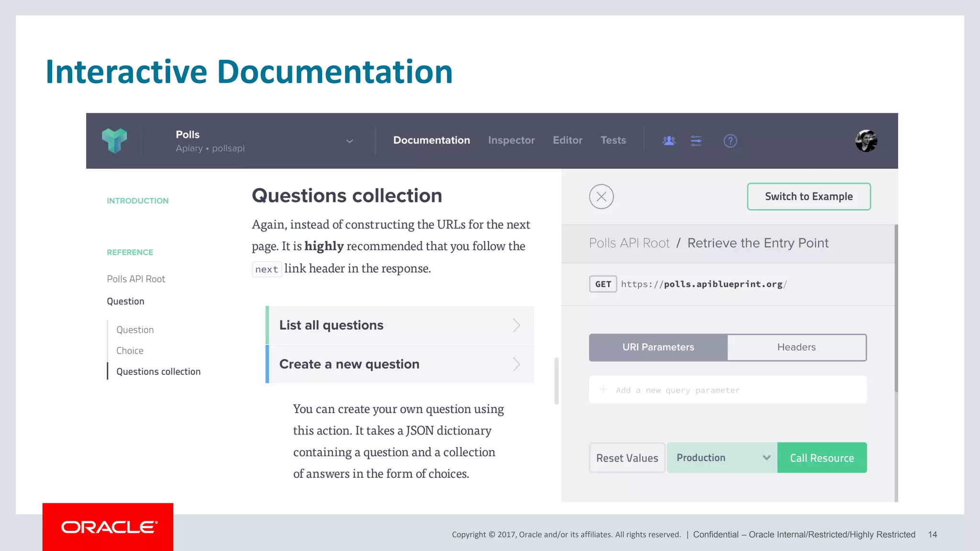
Task: Click the Reset Values button
Action: 627,458
